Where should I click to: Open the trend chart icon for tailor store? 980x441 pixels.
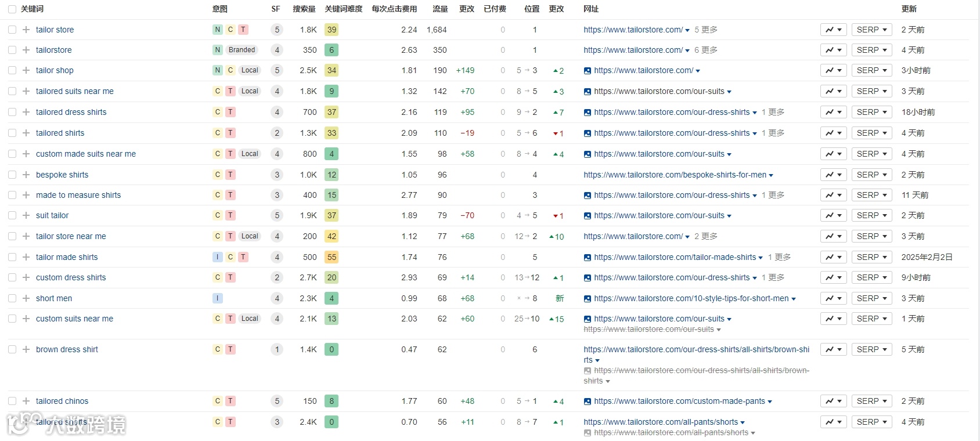coord(834,30)
